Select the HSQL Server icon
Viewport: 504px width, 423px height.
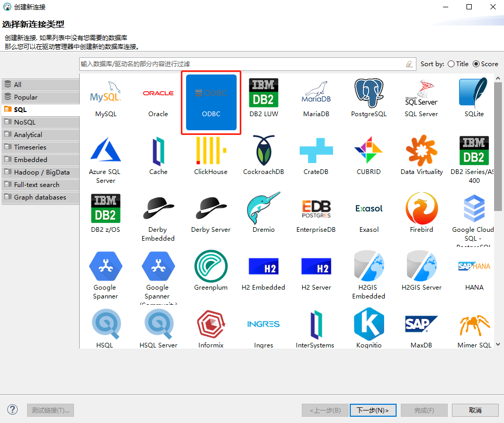tap(158, 324)
